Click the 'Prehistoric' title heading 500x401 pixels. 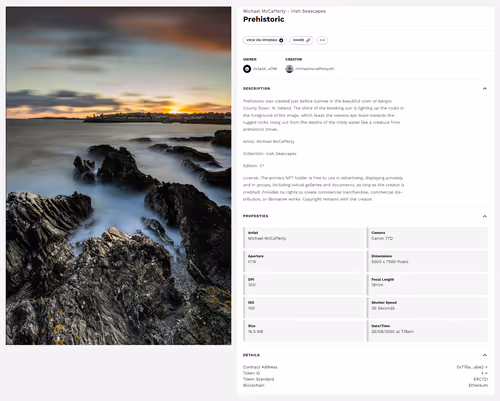pyautogui.click(x=264, y=19)
